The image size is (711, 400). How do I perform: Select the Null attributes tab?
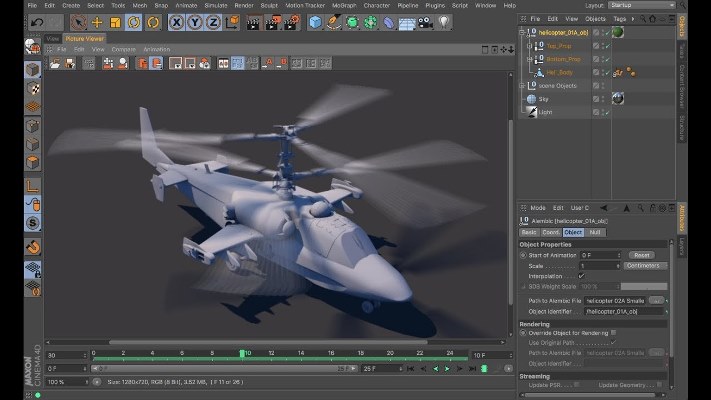(x=595, y=232)
